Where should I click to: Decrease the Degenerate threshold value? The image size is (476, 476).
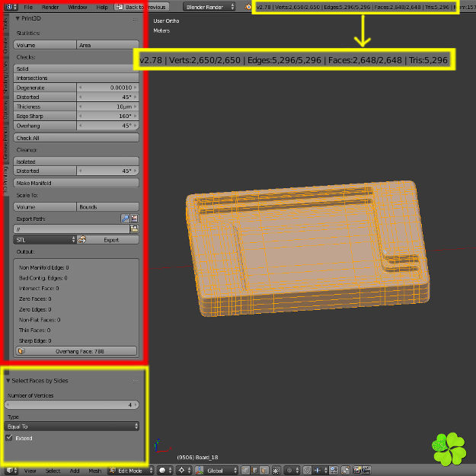pyautogui.click(x=81, y=88)
